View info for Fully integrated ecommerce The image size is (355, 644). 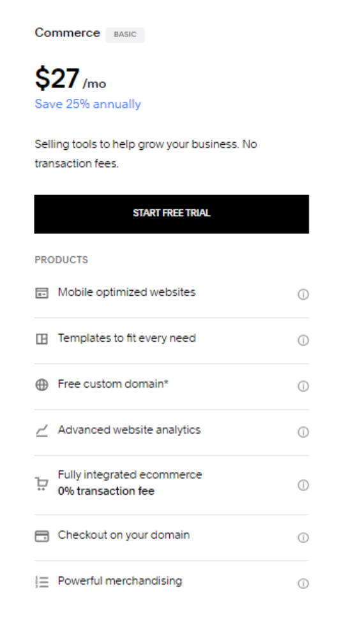(303, 485)
